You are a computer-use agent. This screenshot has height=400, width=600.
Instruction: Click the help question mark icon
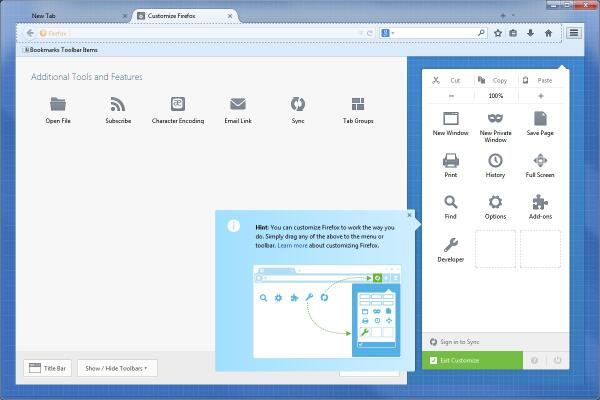pos(535,360)
